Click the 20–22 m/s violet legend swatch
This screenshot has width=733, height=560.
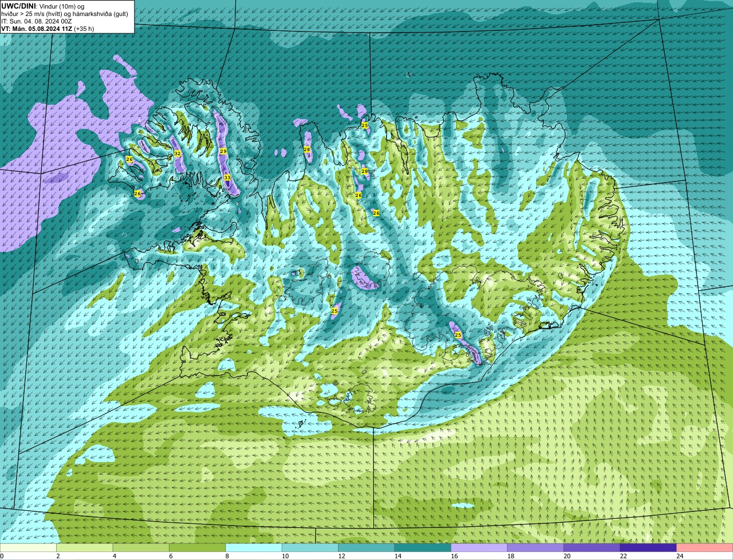(592, 548)
